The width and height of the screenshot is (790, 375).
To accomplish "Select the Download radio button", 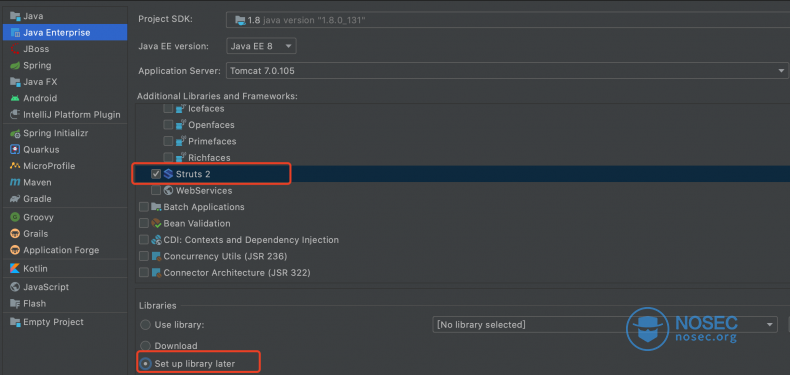I will click(x=146, y=346).
